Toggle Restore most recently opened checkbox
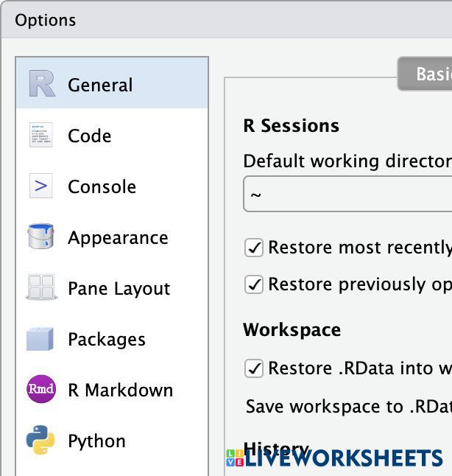Screen dimensions: 452x476 point(254,248)
